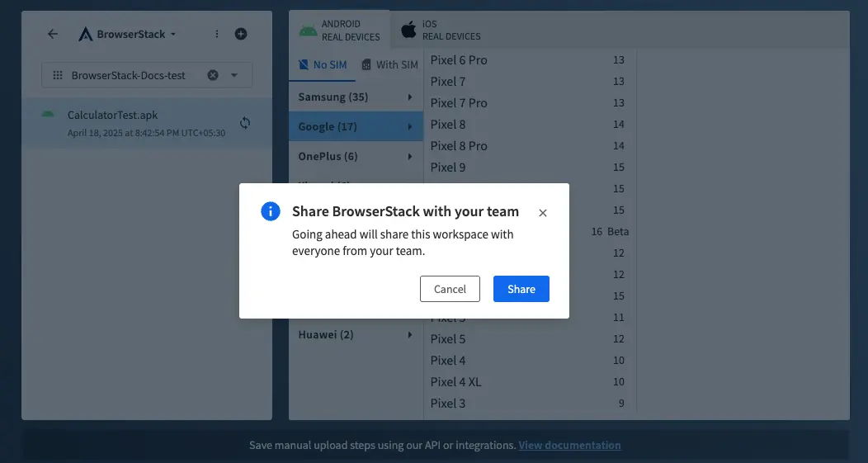868x463 pixels.
Task: Switch to Android Real Devices tab
Action: (x=340, y=31)
